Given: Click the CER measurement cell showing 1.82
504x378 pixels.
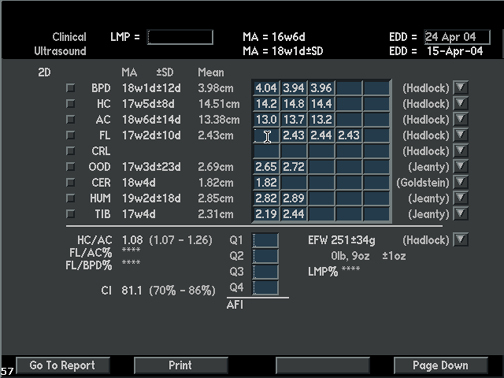Looking at the screenshot, I should pyautogui.click(x=266, y=183).
